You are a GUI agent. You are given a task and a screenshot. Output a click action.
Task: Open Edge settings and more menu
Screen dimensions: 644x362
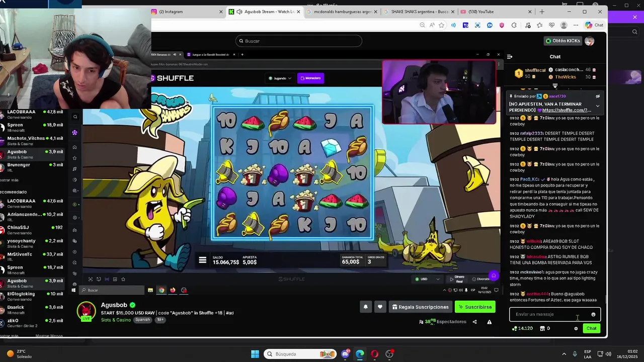[x=576, y=25]
